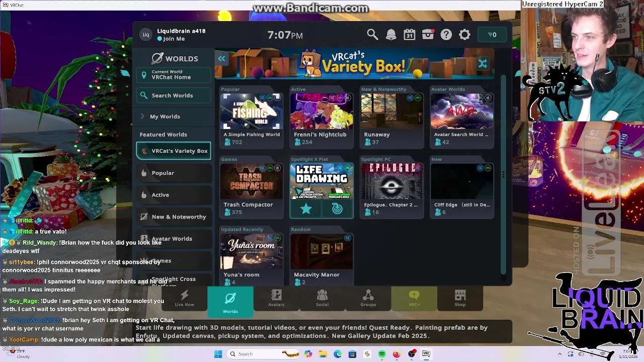
Task: Collapse sidebar with double chevron icon
Action: pos(221,58)
